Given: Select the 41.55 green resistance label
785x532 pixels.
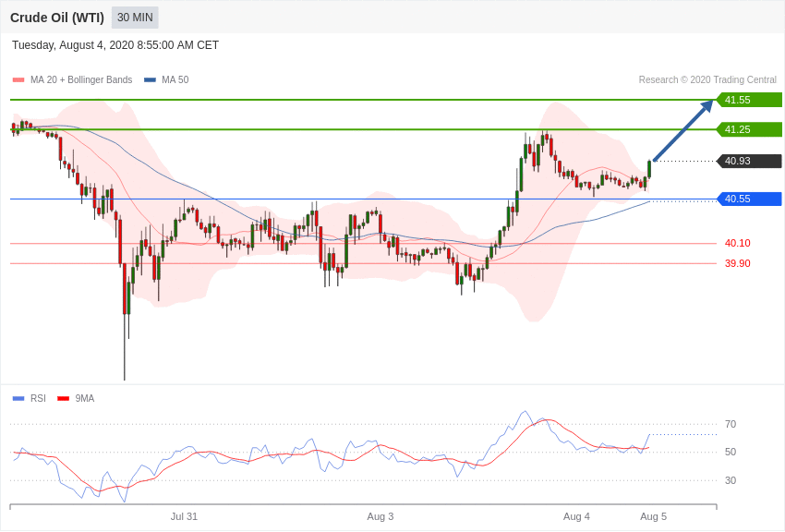Looking at the screenshot, I should tap(749, 100).
